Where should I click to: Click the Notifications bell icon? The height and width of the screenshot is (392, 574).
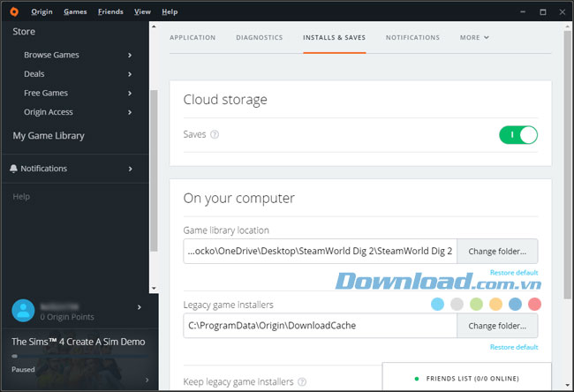tap(13, 169)
